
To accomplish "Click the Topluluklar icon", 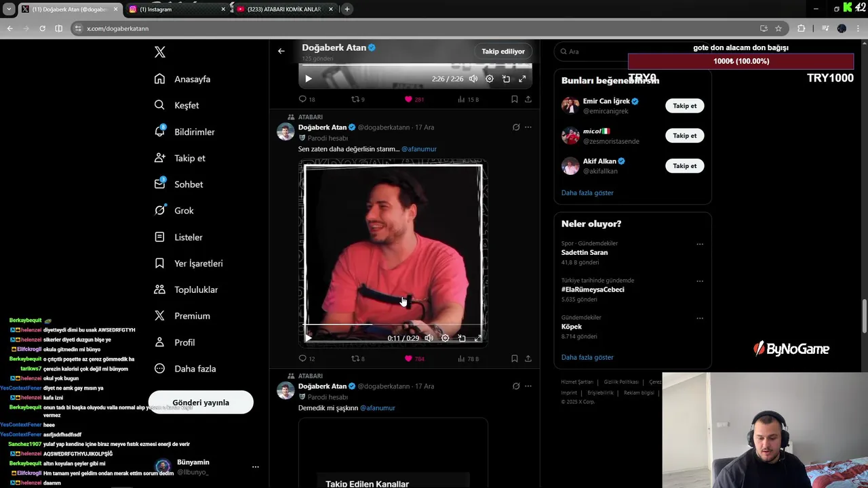I will 159,289.
